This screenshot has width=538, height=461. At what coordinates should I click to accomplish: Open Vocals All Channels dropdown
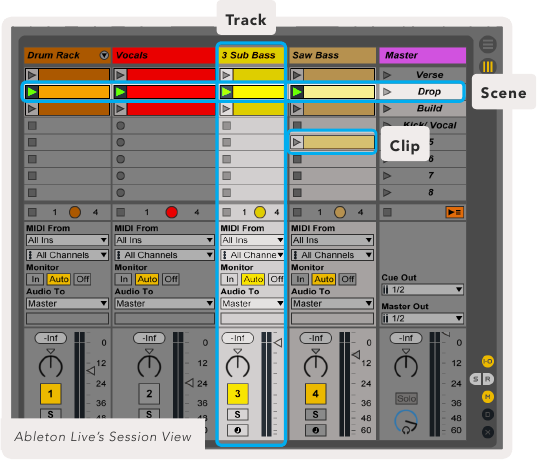tap(164, 255)
